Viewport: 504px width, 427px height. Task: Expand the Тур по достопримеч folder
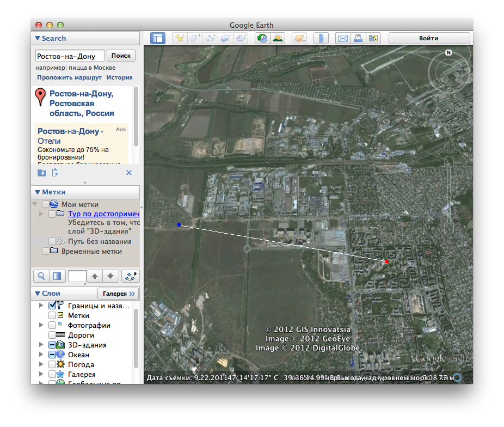41,214
